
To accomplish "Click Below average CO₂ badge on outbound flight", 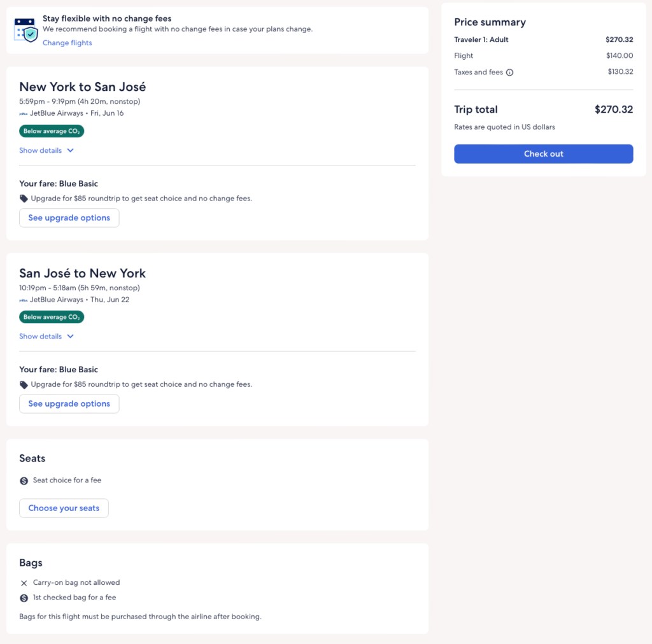I will point(52,131).
